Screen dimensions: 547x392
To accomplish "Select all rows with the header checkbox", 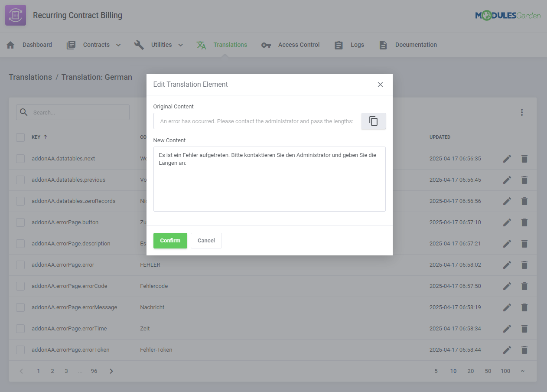I will [20, 137].
